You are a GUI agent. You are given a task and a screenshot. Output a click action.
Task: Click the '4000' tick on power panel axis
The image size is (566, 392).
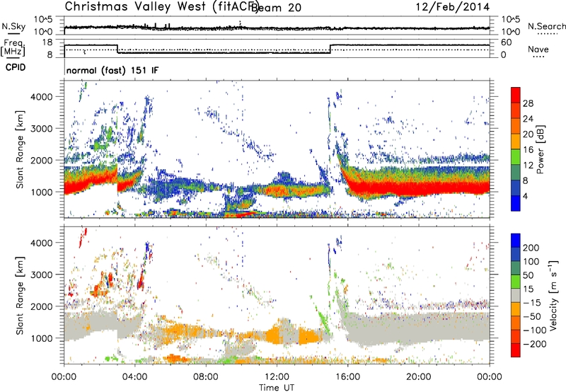pyautogui.click(x=41, y=97)
